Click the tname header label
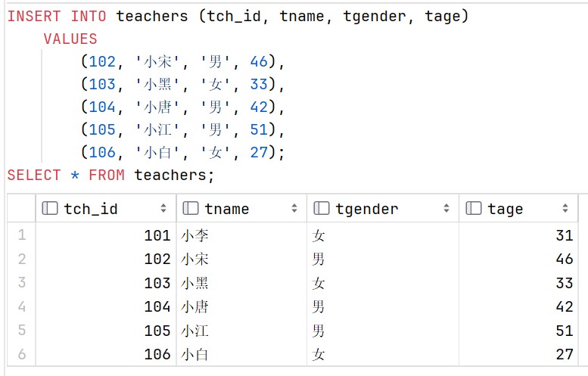 click(227, 209)
